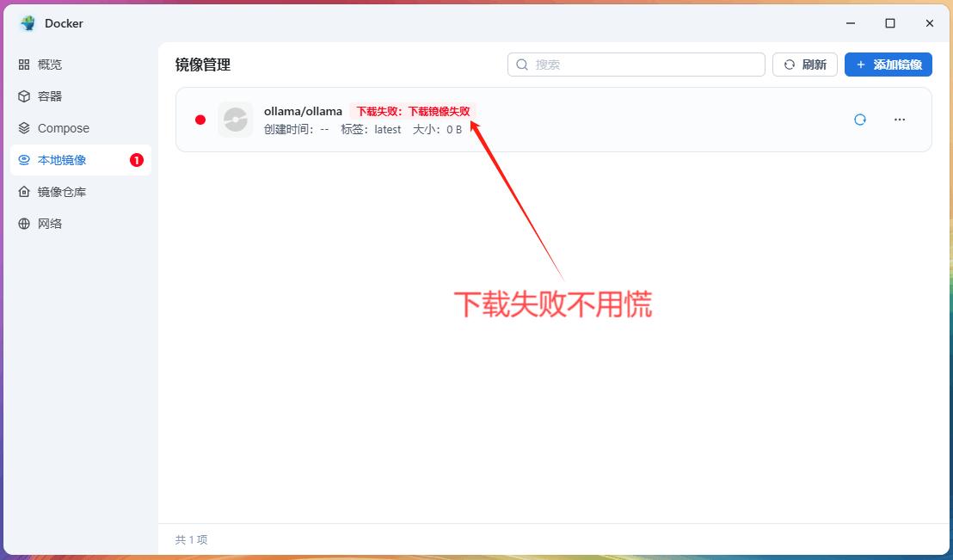Image resolution: width=953 pixels, height=560 pixels.
Task: Minimize the Docker window
Action: [x=851, y=23]
